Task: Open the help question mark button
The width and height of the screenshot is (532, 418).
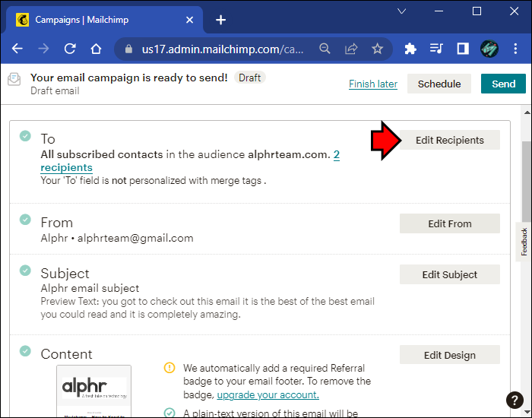Action: tap(515, 401)
